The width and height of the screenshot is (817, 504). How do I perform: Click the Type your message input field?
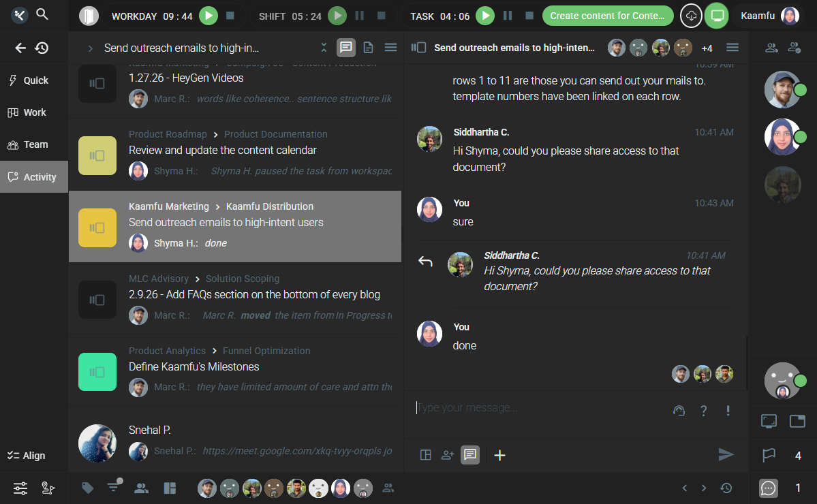pos(538,408)
